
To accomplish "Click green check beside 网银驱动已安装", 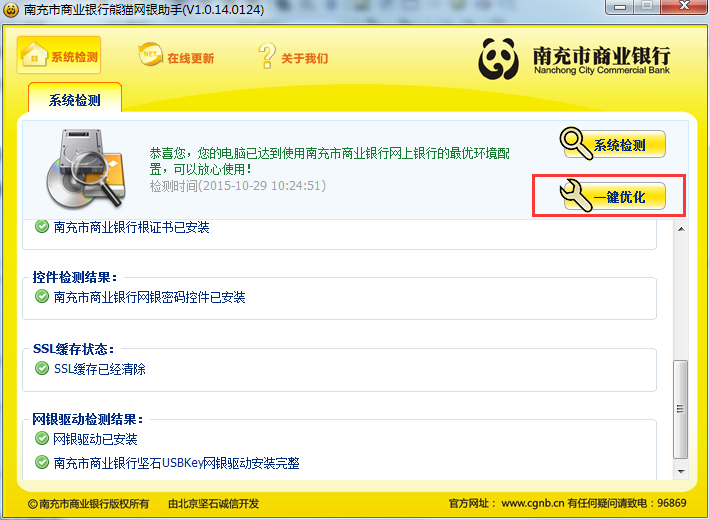I will point(42,438).
